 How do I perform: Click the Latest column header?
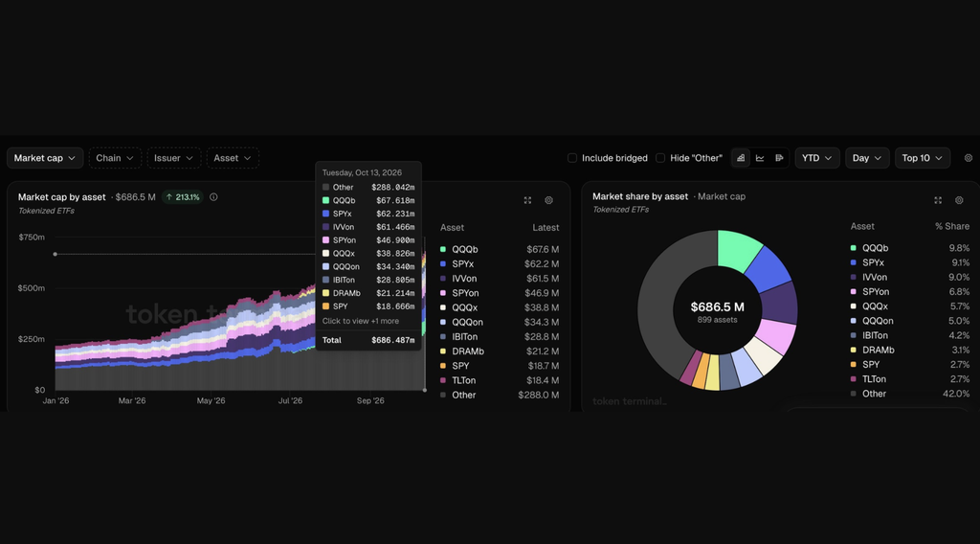[546, 228]
